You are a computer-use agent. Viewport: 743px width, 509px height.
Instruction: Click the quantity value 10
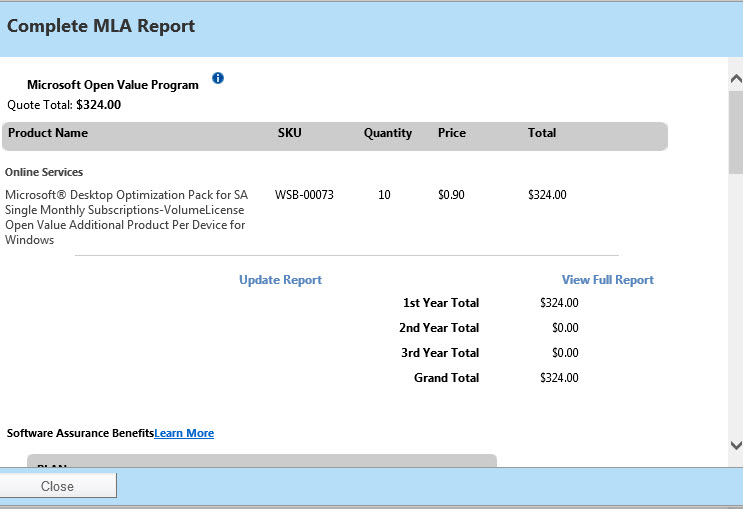click(384, 195)
